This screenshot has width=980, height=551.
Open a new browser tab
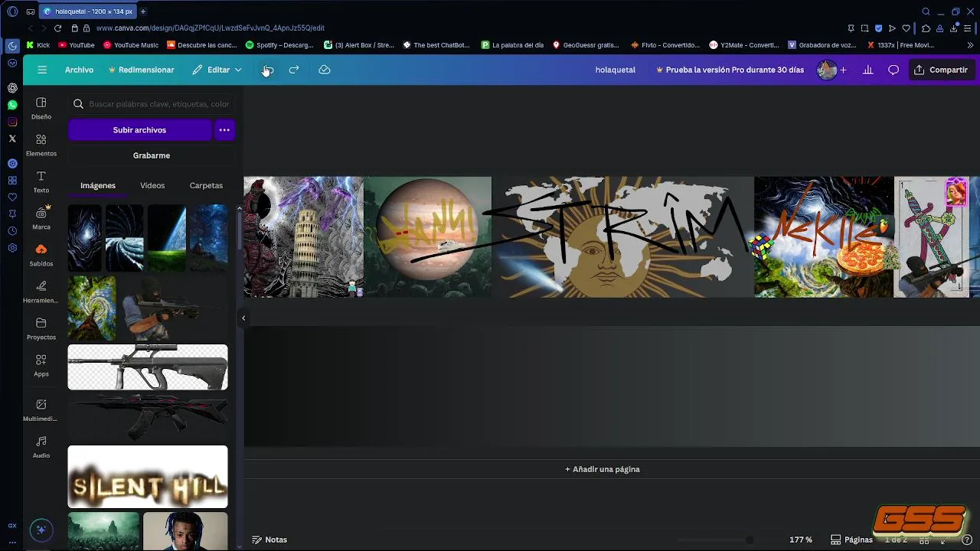143,11
